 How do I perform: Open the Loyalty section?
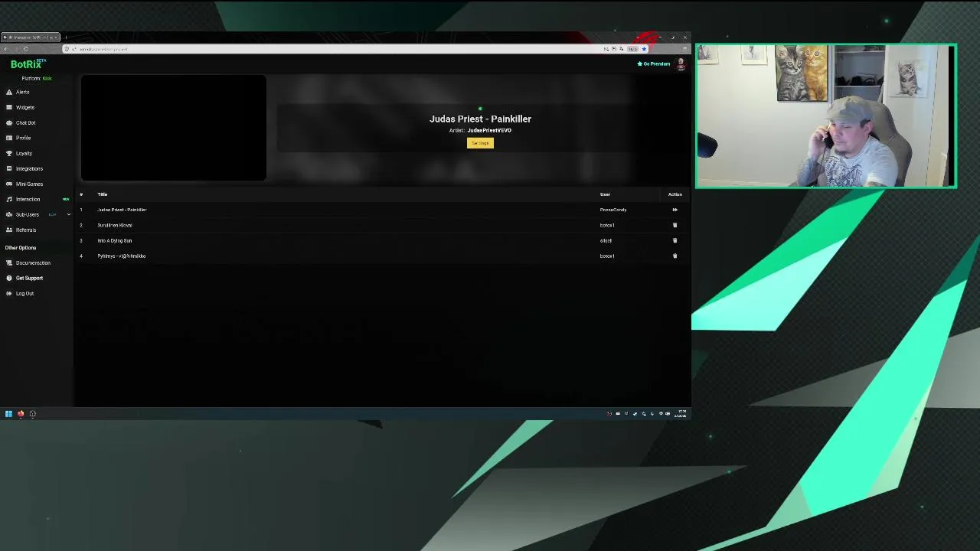(24, 153)
